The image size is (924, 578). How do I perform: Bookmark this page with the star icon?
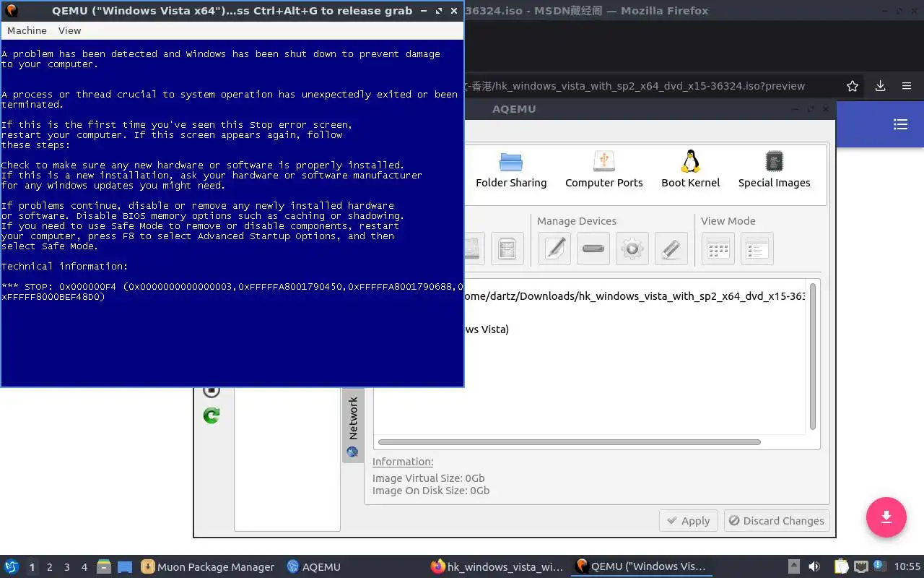tap(853, 86)
